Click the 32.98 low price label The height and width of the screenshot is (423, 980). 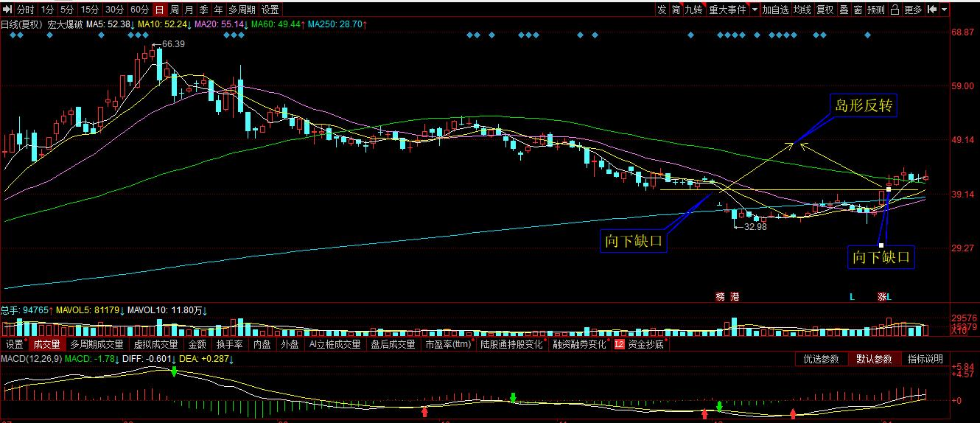(755, 226)
